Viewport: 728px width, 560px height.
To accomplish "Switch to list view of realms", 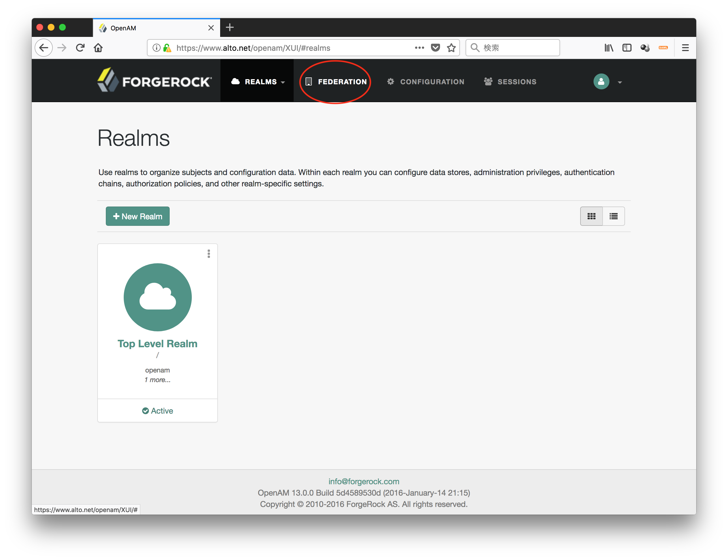I will point(613,216).
